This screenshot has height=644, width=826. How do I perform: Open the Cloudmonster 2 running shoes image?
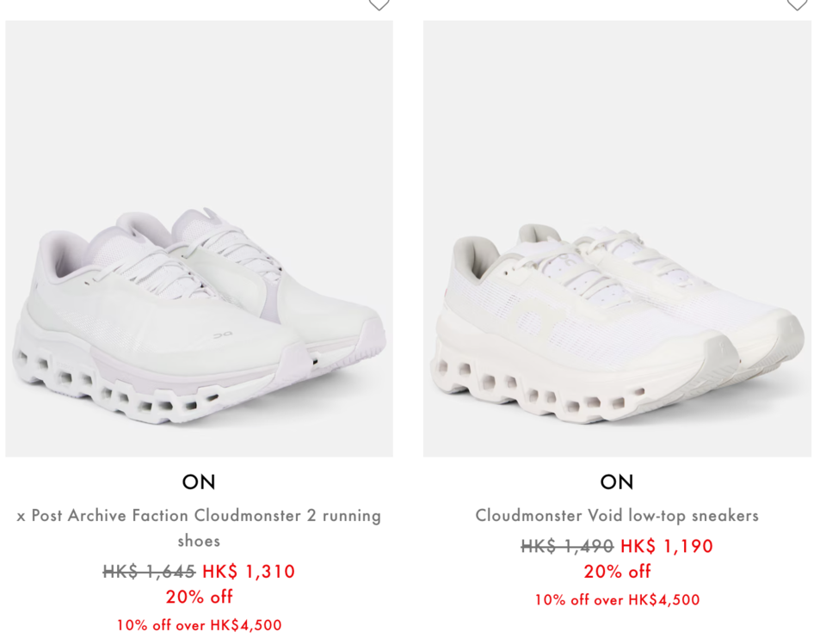coord(199,238)
